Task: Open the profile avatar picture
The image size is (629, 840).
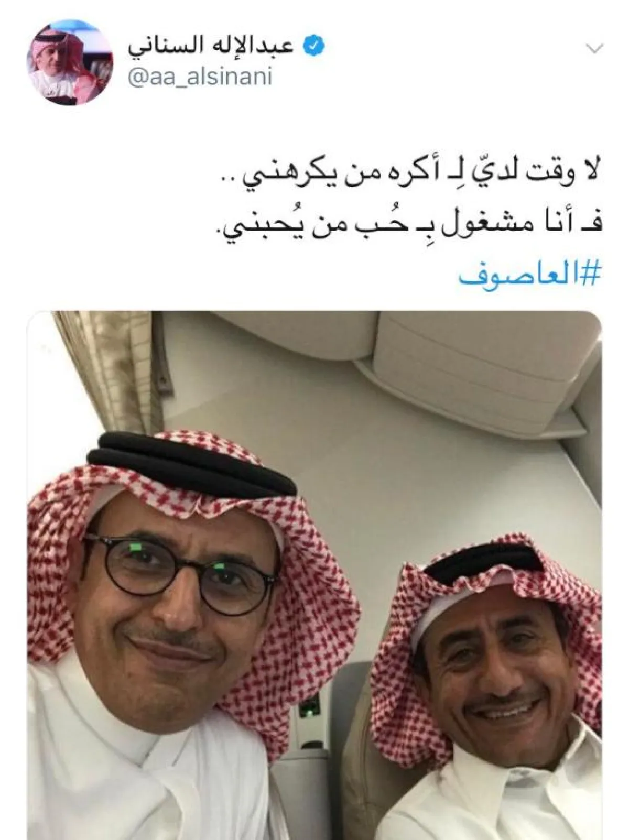Action: pyautogui.click(x=69, y=67)
